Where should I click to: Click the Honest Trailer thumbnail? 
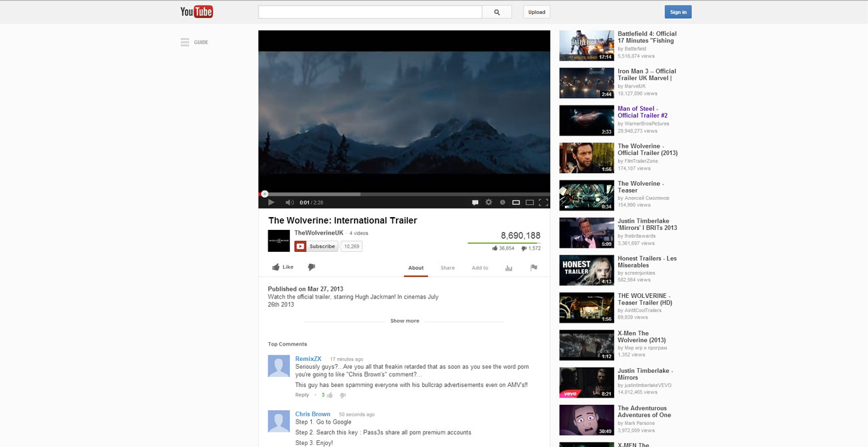[x=586, y=270]
